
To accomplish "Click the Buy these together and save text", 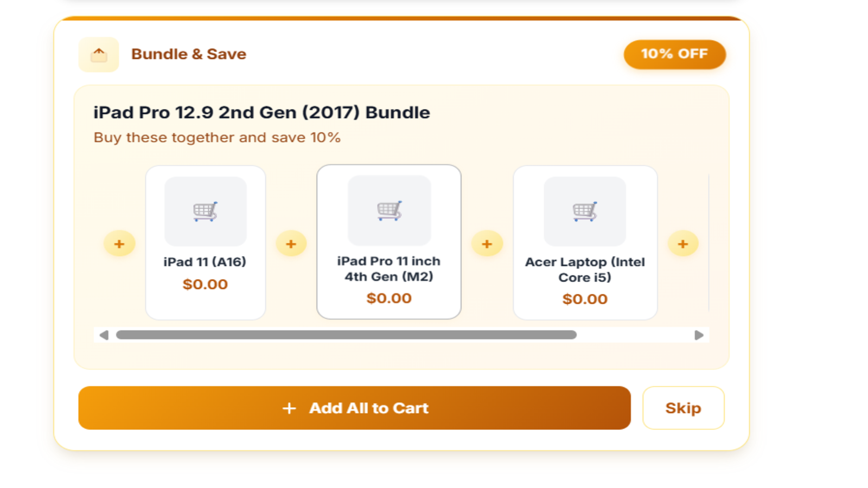I will click(x=216, y=137).
